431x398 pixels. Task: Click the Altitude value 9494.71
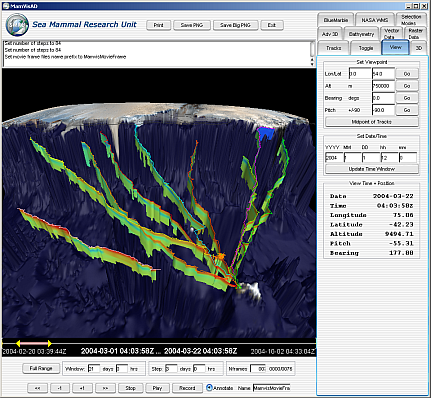tap(399, 234)
